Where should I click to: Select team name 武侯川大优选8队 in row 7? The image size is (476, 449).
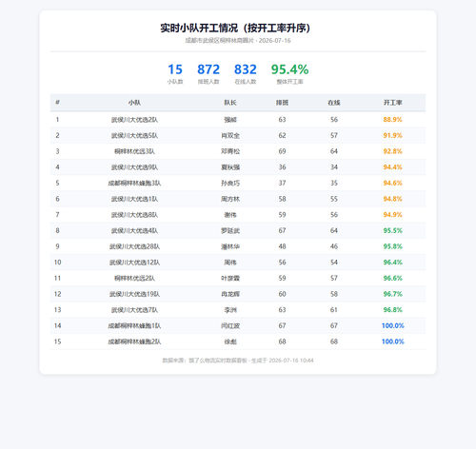(x=134, y=215)
